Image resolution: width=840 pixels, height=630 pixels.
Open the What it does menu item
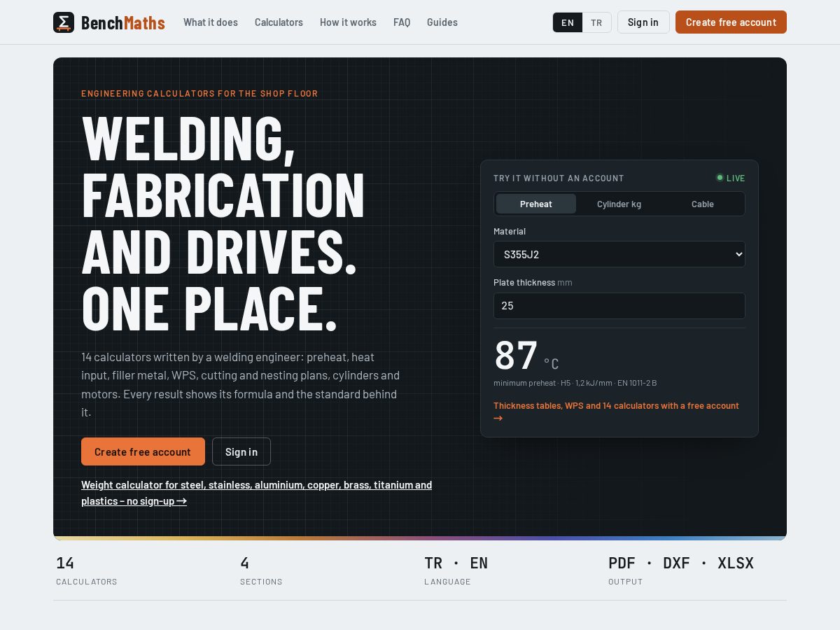[211, 22]
